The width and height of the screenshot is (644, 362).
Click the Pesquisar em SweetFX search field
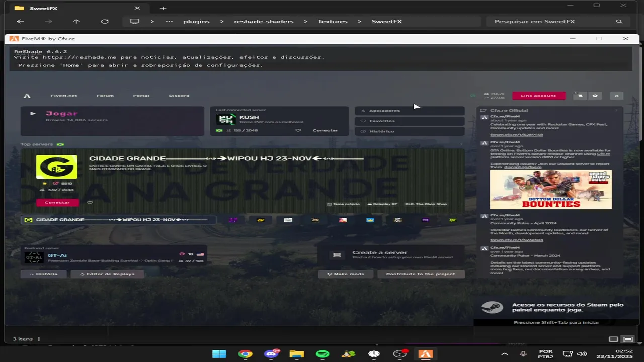[x=557, y=21]
